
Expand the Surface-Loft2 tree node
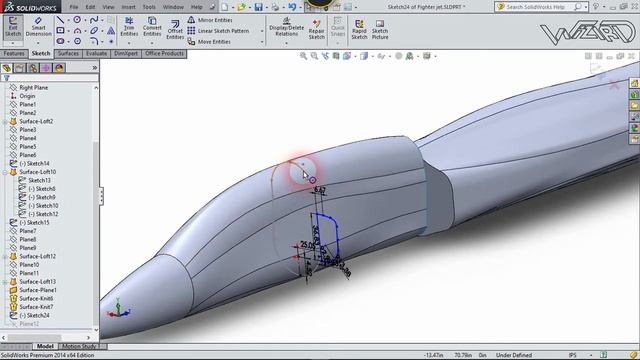[5, 122]
